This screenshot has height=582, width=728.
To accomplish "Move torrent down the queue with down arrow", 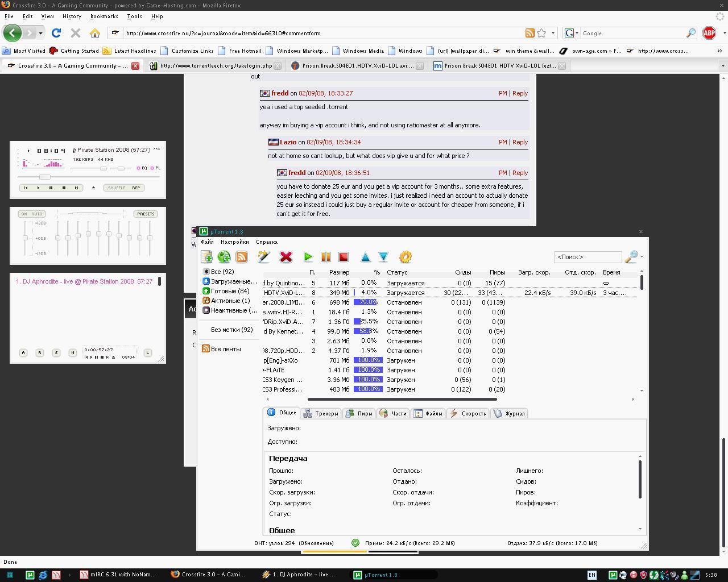I will (x=383, y=257).
